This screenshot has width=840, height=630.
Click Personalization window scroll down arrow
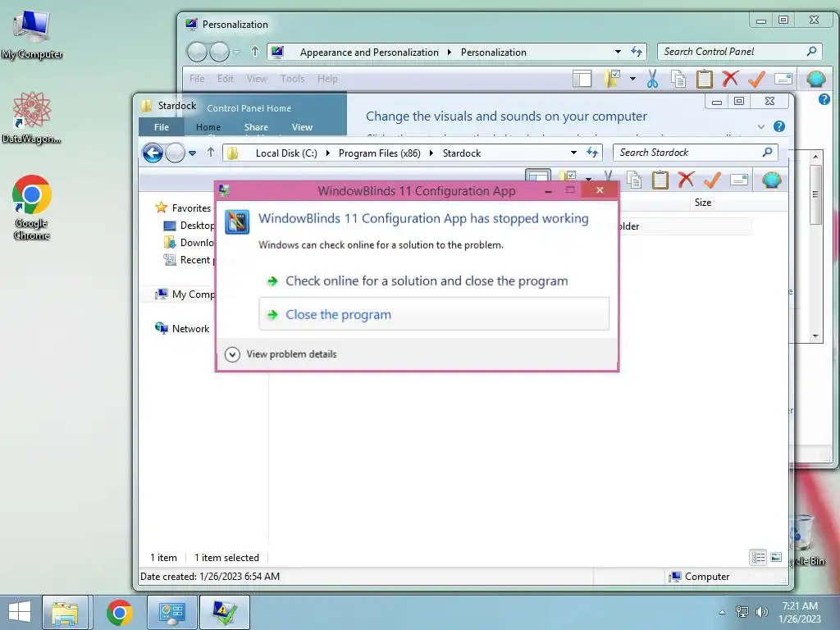(x=815, y=336)
